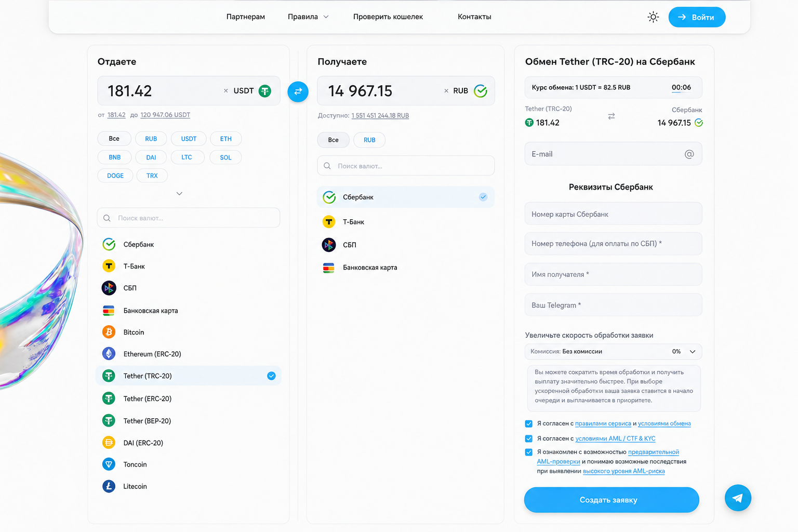Toggle the RUB filter chip in Получаете
798x532 pixels.
coord(369,140)
